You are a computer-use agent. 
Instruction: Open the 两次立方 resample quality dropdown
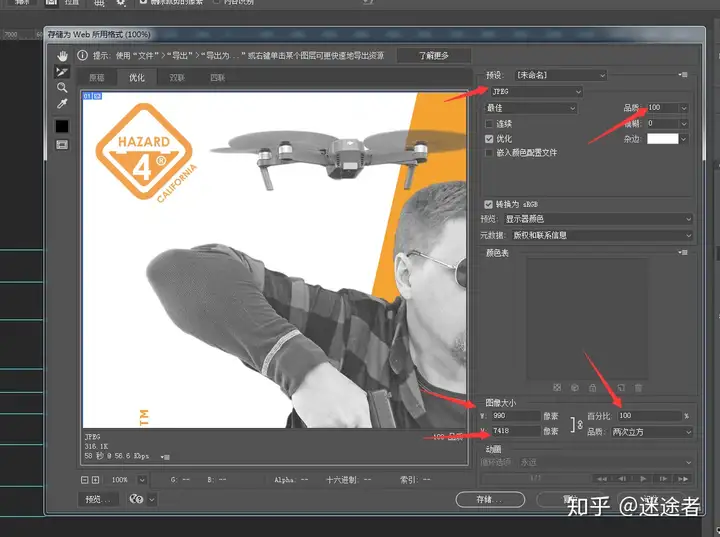pos(652,432)
